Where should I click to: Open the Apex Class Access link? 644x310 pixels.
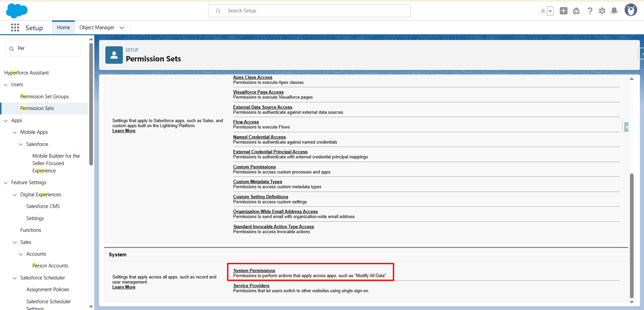click(253, 77)
